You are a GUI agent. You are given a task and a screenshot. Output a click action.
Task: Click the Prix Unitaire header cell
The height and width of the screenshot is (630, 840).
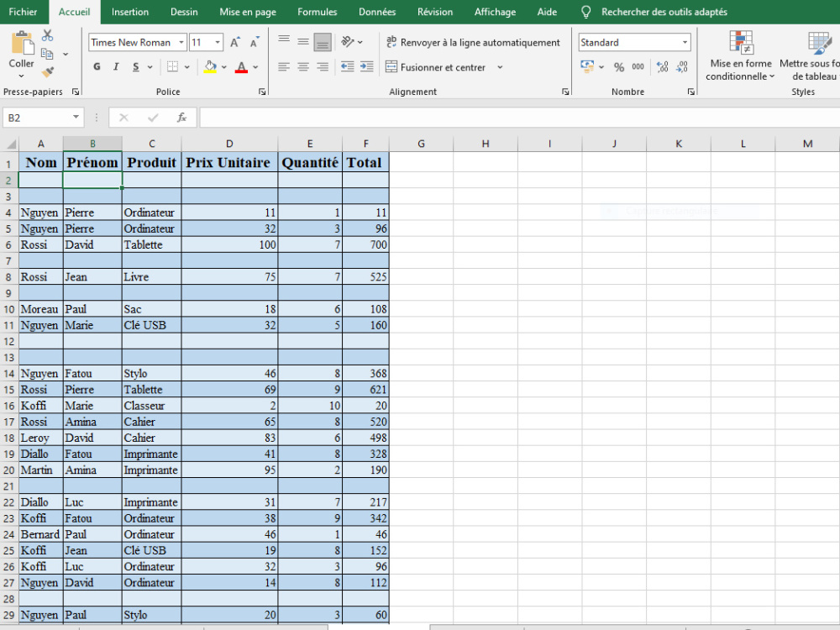click(229, 162)
